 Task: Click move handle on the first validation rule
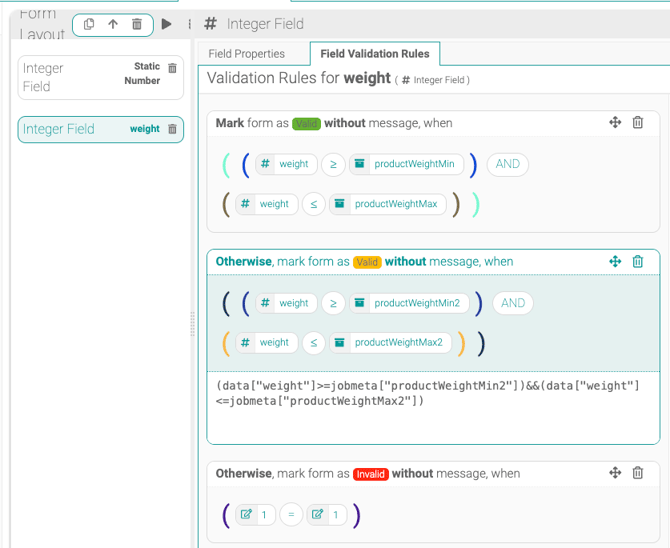pos(615,123)
